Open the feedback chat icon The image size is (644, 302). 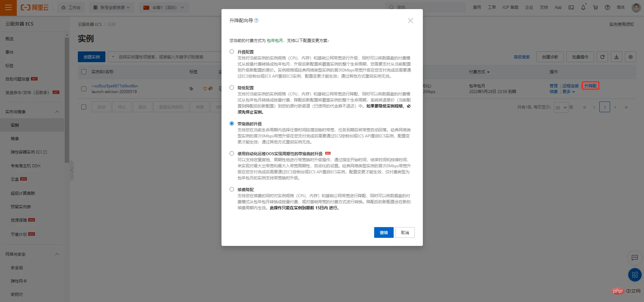click(635, 258)
